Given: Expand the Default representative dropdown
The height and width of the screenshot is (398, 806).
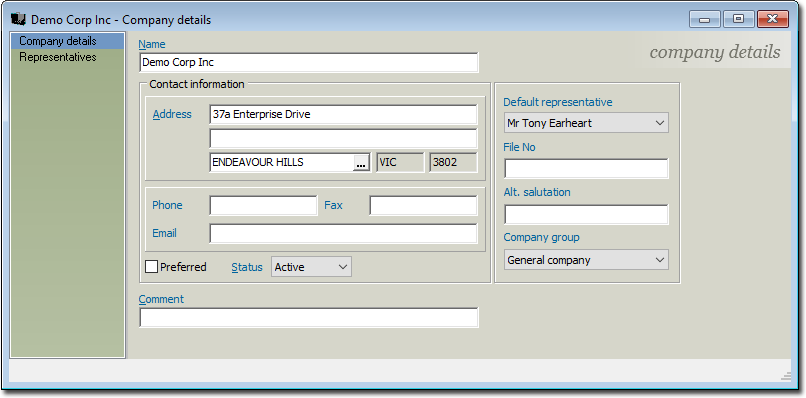Looking at the screenshot, I should tap(586, 123).
